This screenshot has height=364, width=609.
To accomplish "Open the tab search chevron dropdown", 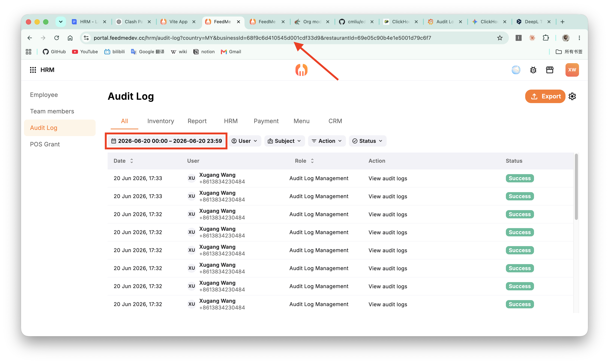I will (61, 22).
